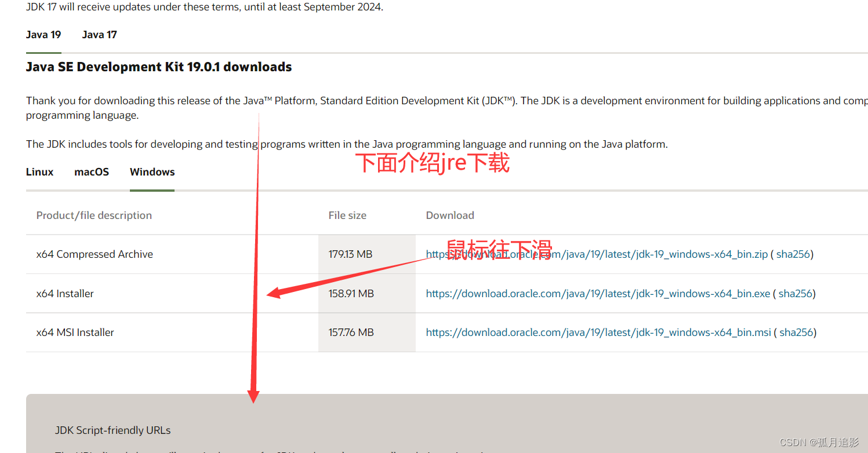This screenshot has height=453, width=868.
Task: Switch to the Java 19 tab
Action: click(43, 35)
